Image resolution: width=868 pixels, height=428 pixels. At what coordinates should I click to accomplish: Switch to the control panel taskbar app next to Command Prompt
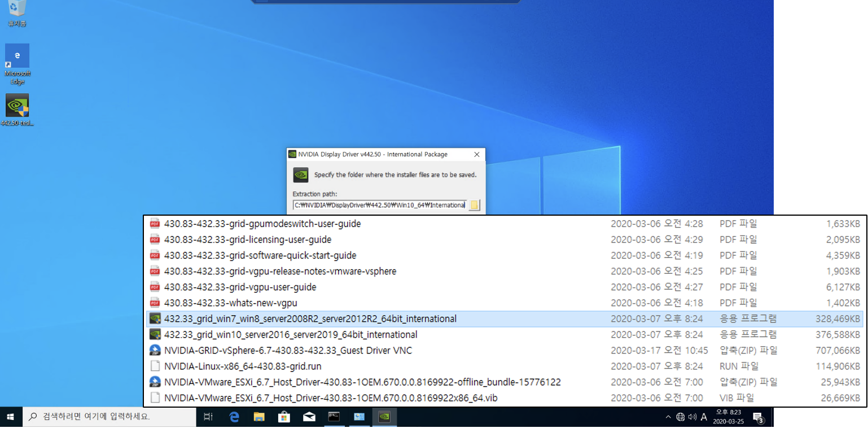coord(359,417)
